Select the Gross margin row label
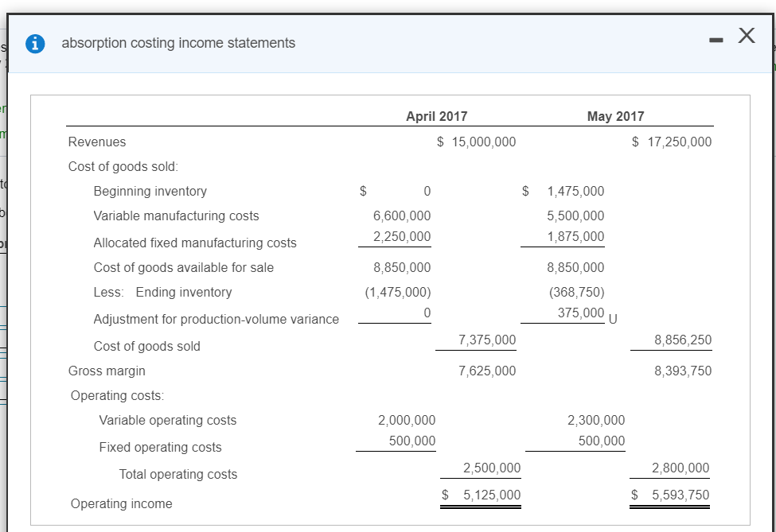This screenshot has height=532, width=776. pyautogui.click(x=106, y=371)
